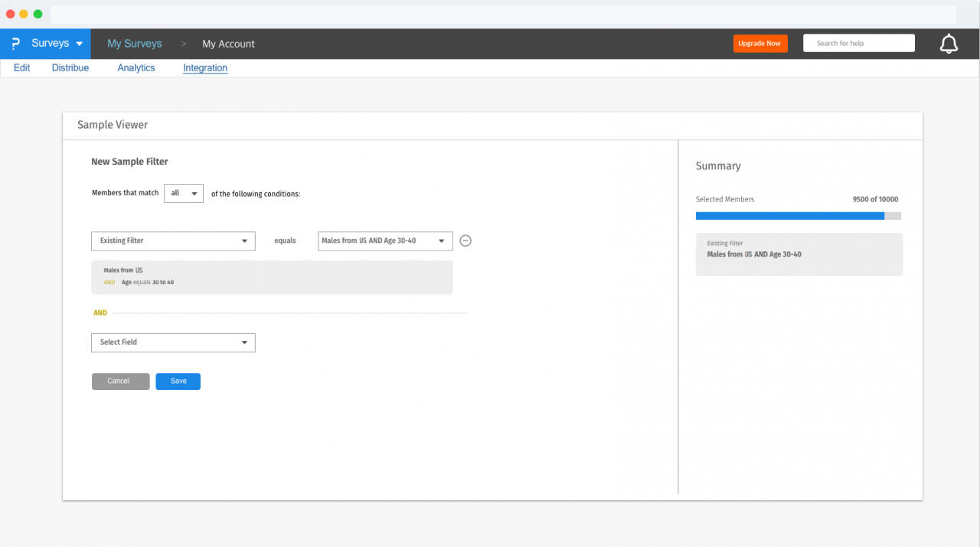This screenshot has height=547, width=980.
Task: Click the My Account breadcrumb
Action: [x=228, y=44]
